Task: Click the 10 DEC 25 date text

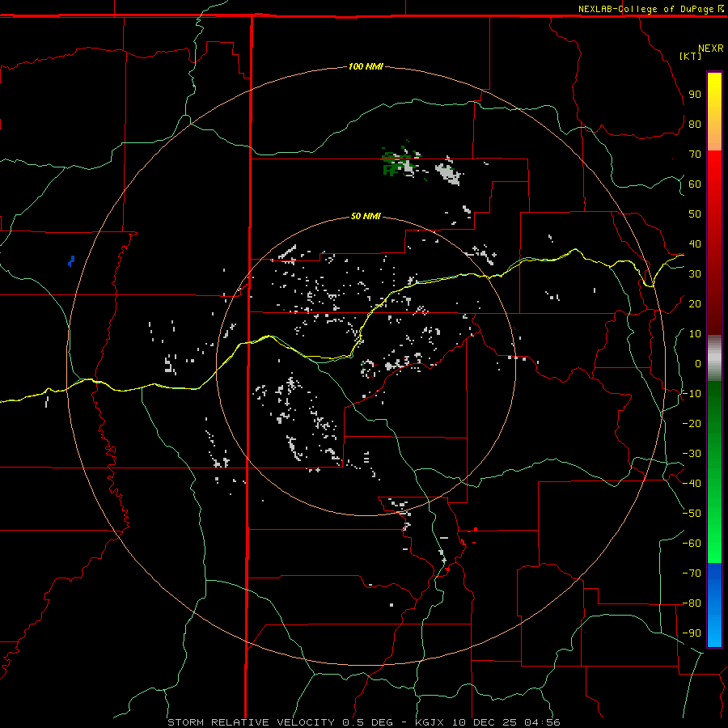Action: tap(485, 722)
